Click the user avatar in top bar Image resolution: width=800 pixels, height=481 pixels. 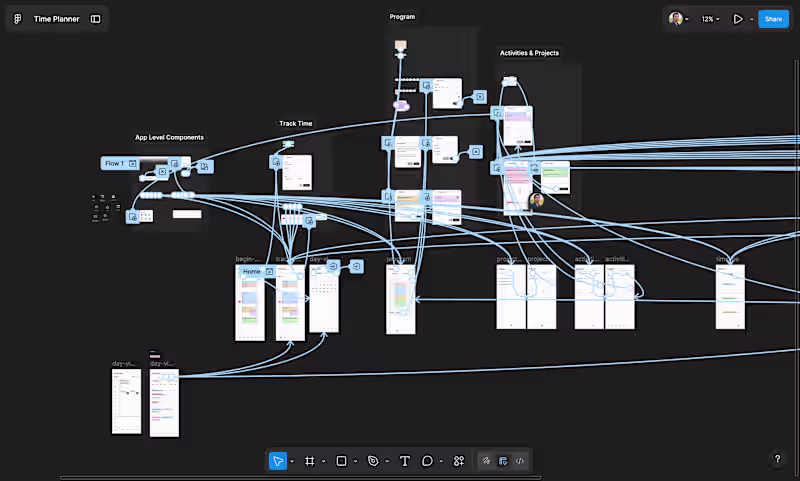pos(676,19)
